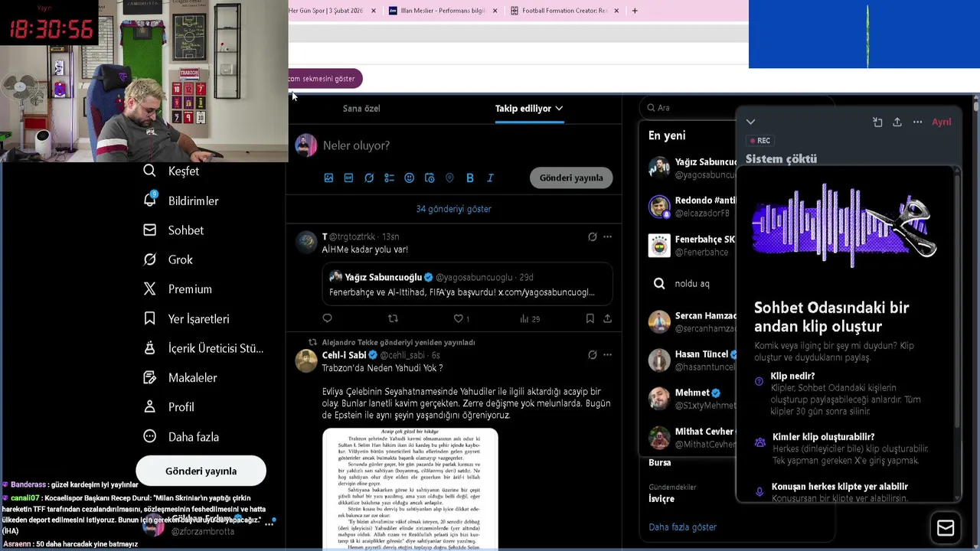The width and height of the screenshot is (980, 551).
Task: Open more options in Spaces panel
Action: pyautogui.click(x=917, y=122)
